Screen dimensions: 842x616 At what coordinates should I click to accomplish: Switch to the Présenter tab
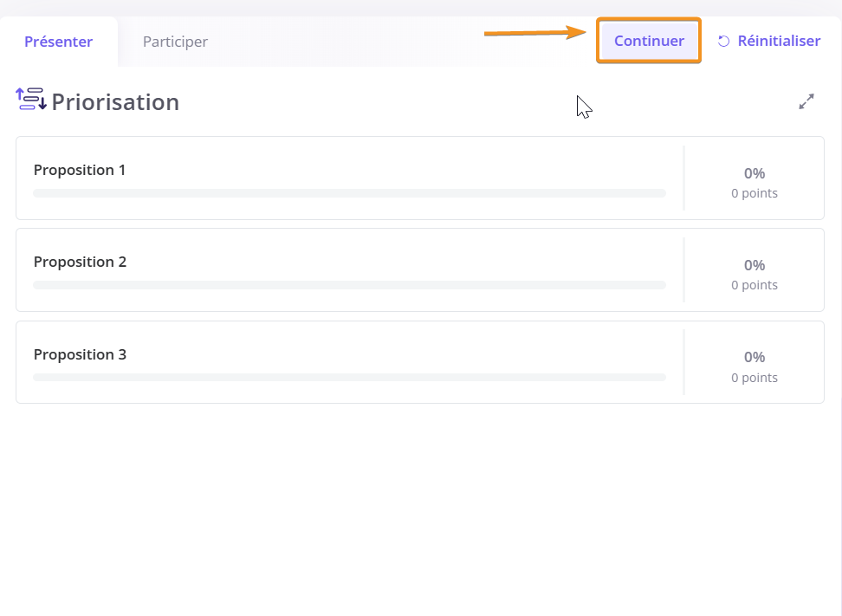[59, 42]
